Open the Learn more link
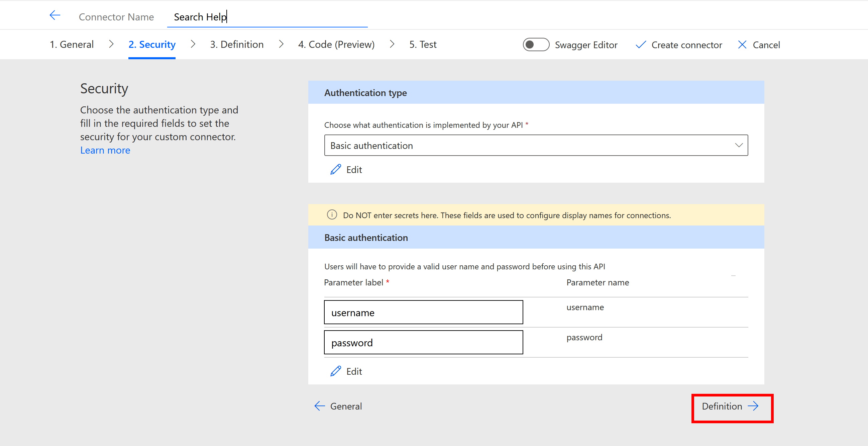This screenshot has height=446, width=868. (x=105, y=150)
